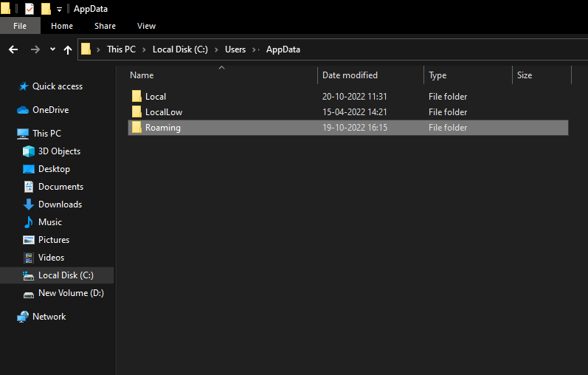Screen dimensions: 588x375
Task: Click the Videos film icon in the sidebar
Action: tap(29, 258)
